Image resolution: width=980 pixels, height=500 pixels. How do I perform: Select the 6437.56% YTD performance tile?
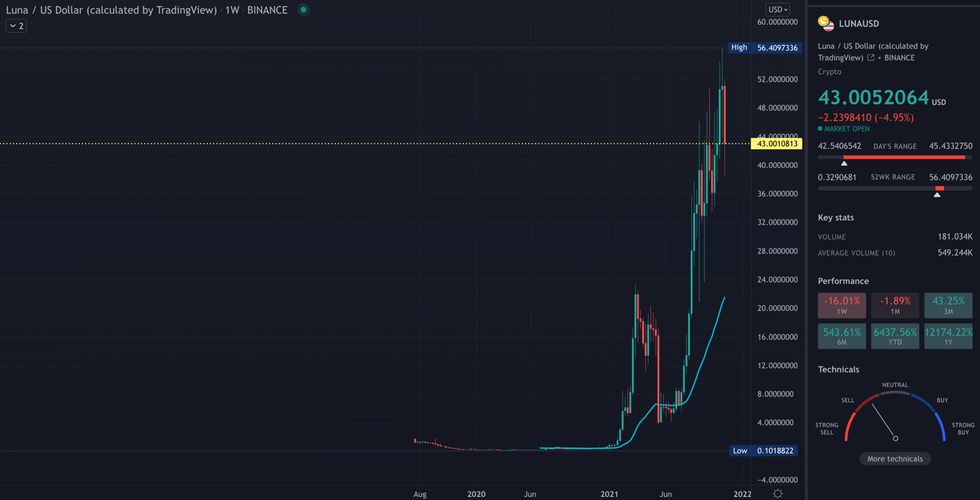pos(895,337)
